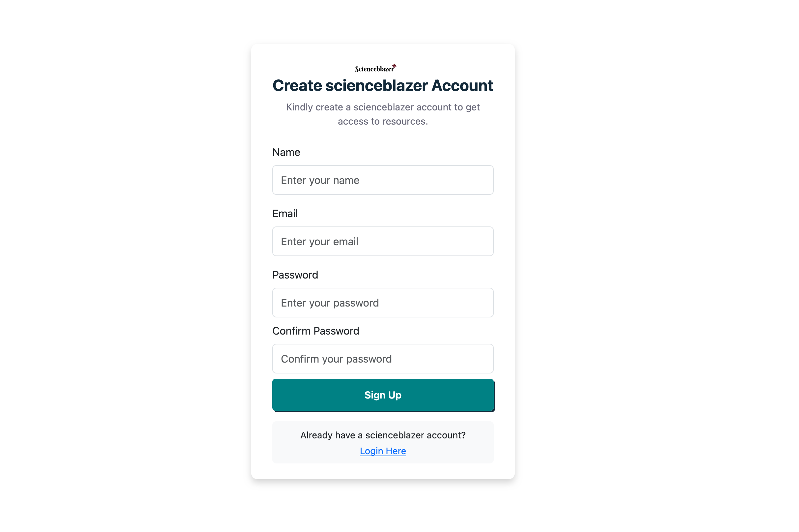Click the "Name" field label
This screenshot has width=799, height=532.
point(286,152)
